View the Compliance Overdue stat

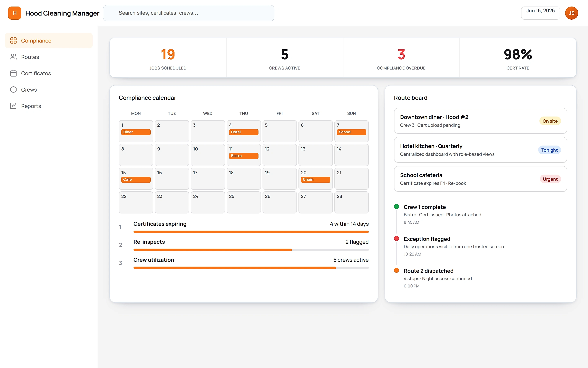[x=401, y=58]
